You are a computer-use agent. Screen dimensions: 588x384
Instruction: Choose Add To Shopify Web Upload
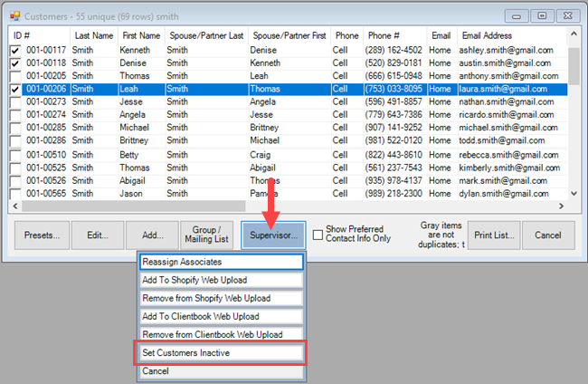[x=220, y=280]
